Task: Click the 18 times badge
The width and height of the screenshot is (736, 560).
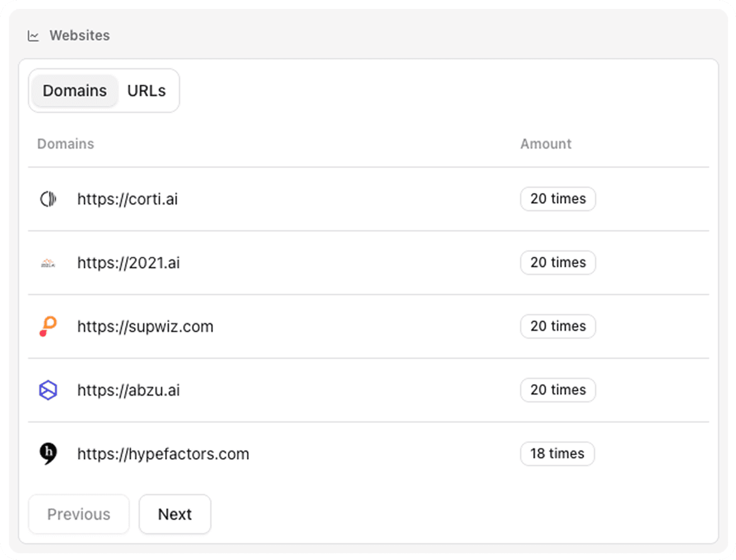Action: point(557,454)
